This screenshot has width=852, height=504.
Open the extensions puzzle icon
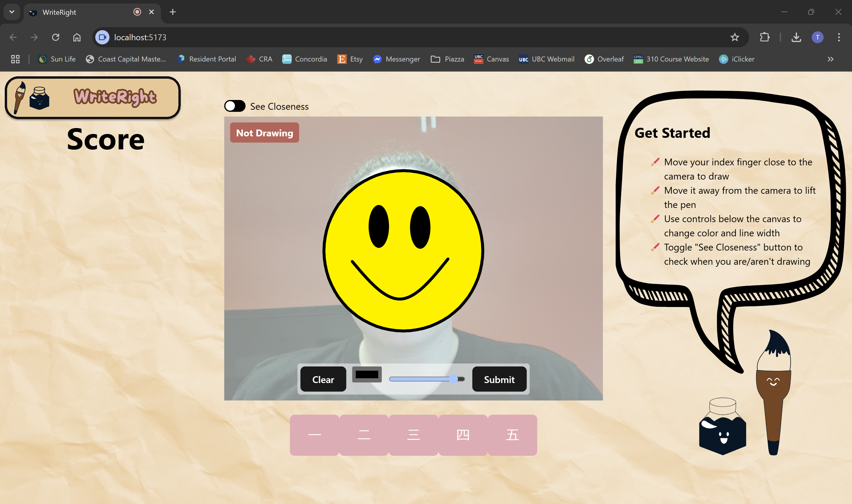click(x=764, y=37)
